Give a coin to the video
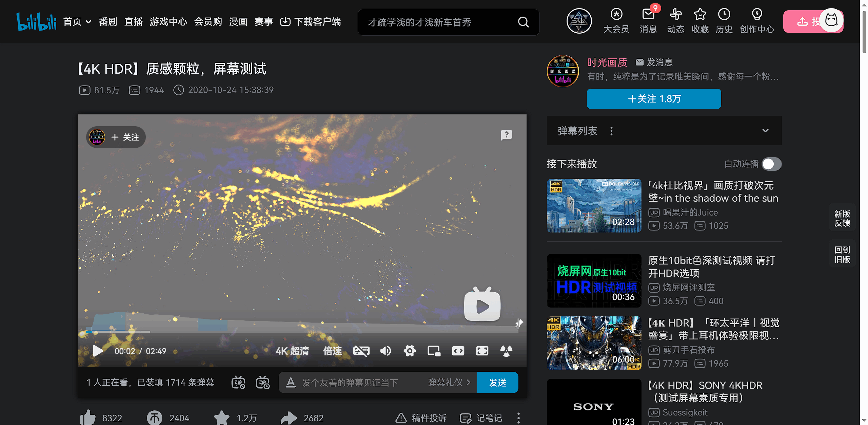The width and height of the screenshot is (868, 425). click(155, 418)
